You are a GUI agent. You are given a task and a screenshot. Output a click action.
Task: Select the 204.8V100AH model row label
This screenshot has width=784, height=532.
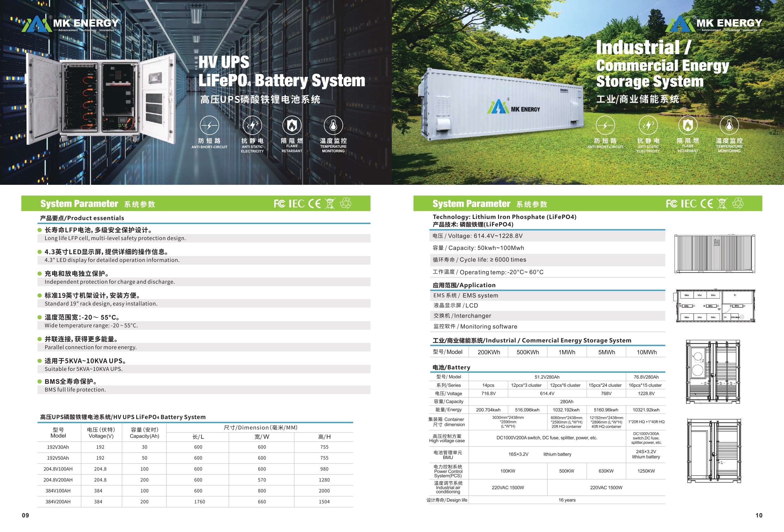58,469
